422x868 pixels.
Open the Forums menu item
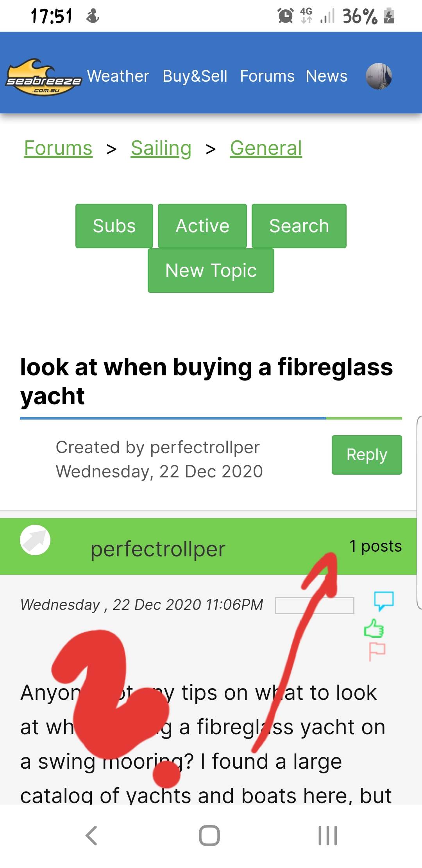[x=267, y=76]
